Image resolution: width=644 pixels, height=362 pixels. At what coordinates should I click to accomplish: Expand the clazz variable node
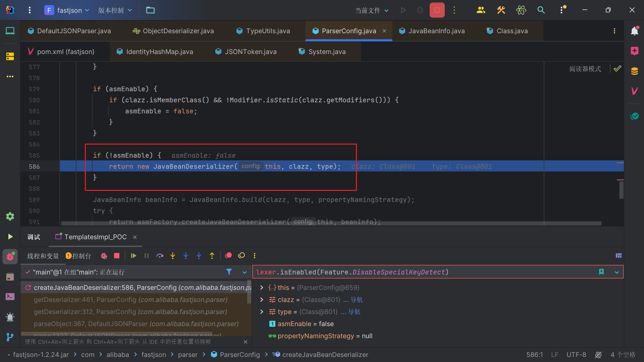pyautogui.click(x=262, y=300)
